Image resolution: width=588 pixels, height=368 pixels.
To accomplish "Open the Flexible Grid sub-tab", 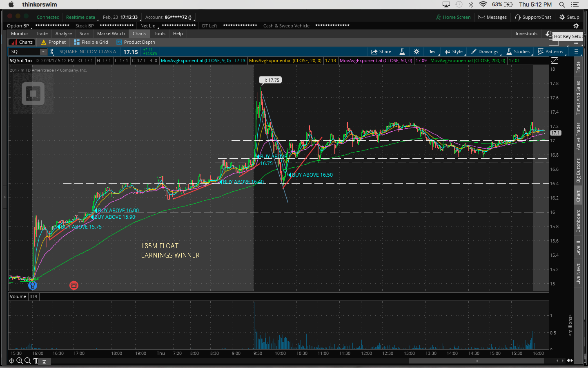I will tap(91, 42).
